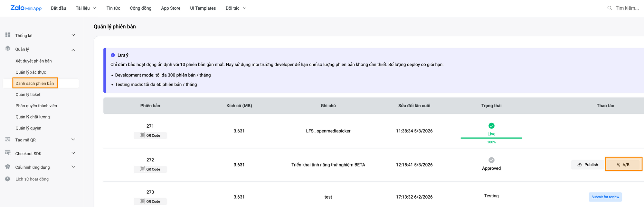Click the Thống kê dashboard icon

point(8,35)
